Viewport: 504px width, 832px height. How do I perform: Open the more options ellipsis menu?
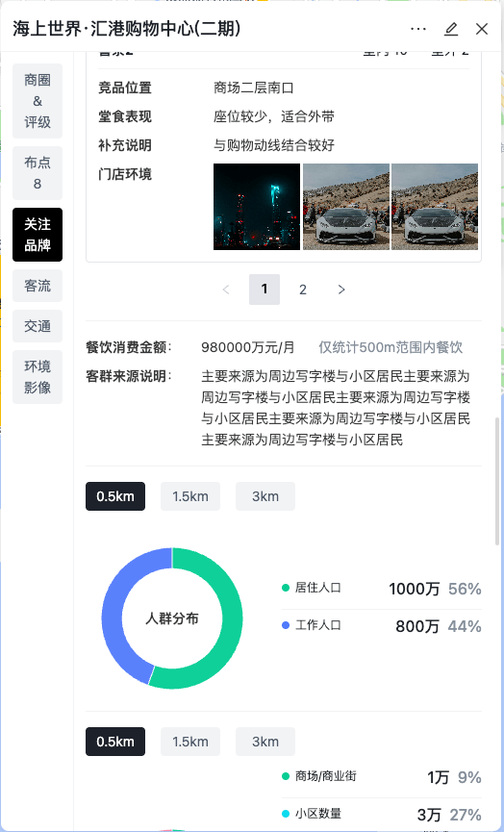[418, 29]
